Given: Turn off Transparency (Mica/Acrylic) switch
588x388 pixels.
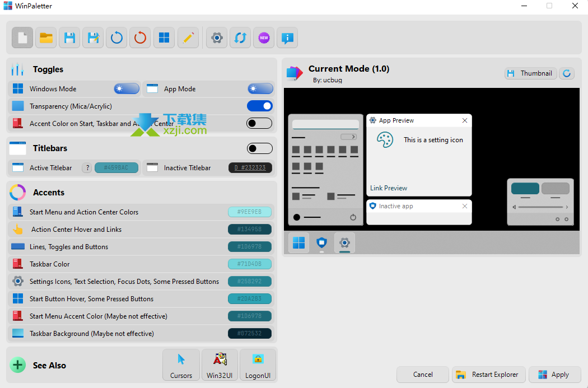Looking at the screenshot, I should pyautogui.click(x=259, y=106).
